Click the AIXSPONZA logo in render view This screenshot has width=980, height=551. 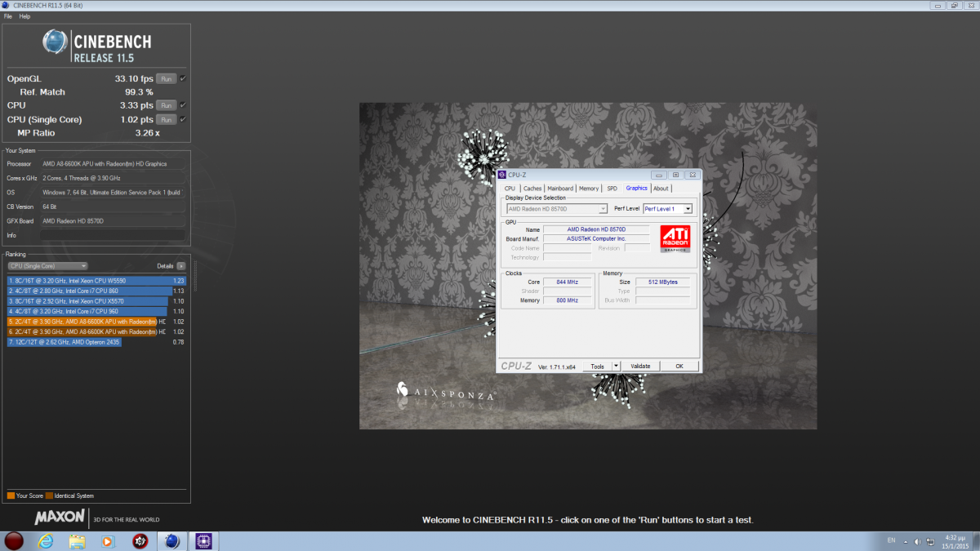(x=446, y=393)
